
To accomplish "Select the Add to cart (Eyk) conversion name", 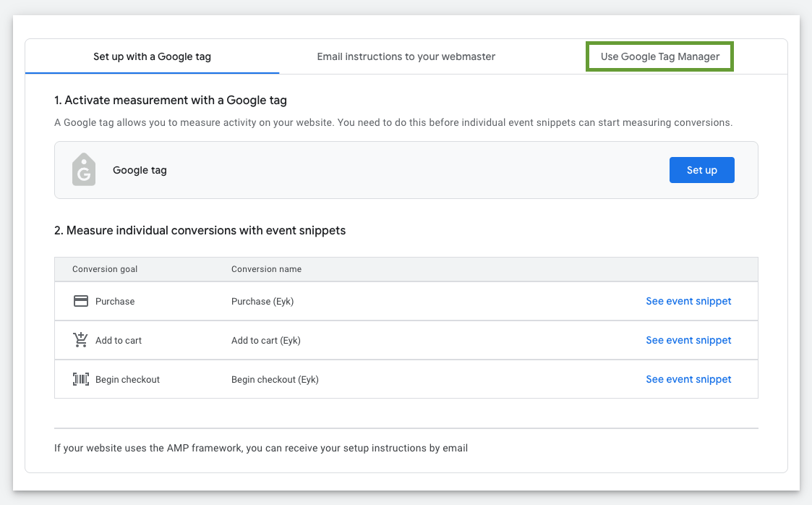I will (265, 340).
